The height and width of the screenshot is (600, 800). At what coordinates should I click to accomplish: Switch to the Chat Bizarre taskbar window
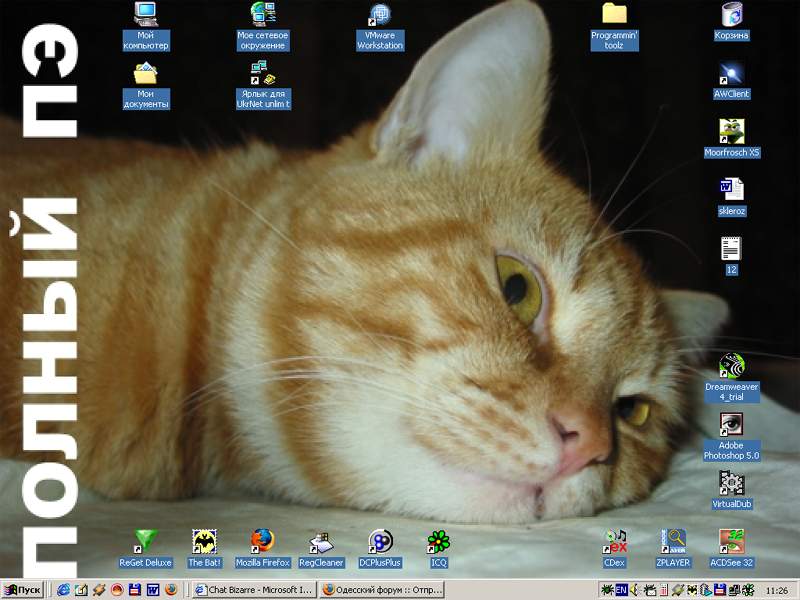tap(253, 590)
